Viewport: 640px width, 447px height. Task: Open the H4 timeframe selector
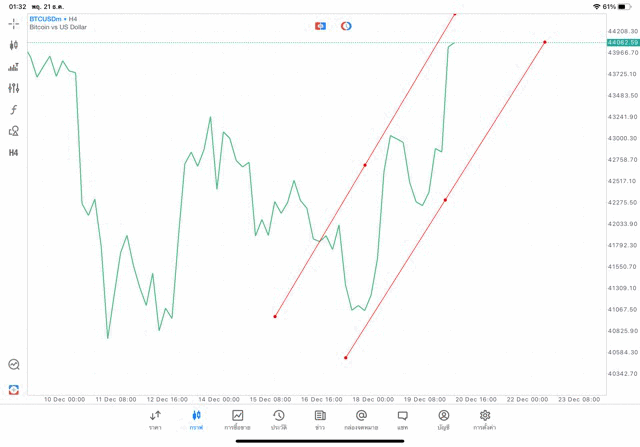click(14, 153)
